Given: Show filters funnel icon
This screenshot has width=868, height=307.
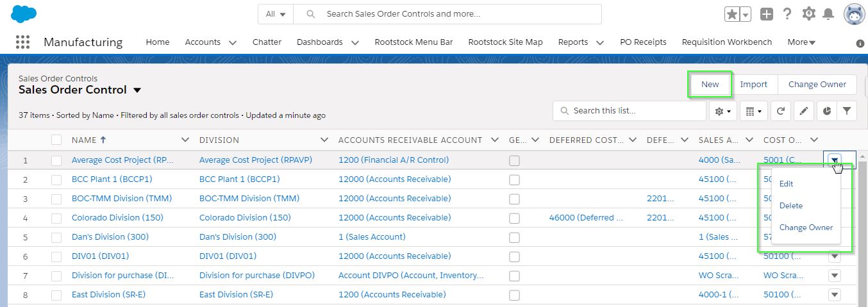Looking at the screenshot, I should click(847, 111).
